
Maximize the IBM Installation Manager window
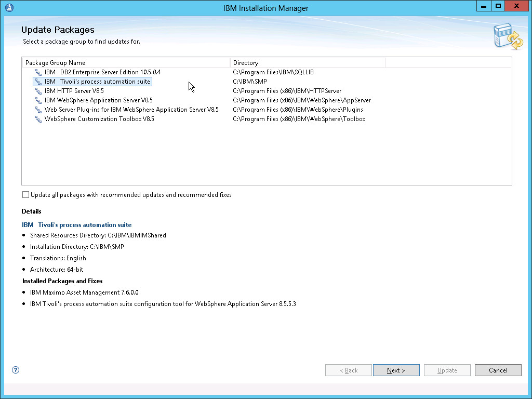click(x=498, y=6)
